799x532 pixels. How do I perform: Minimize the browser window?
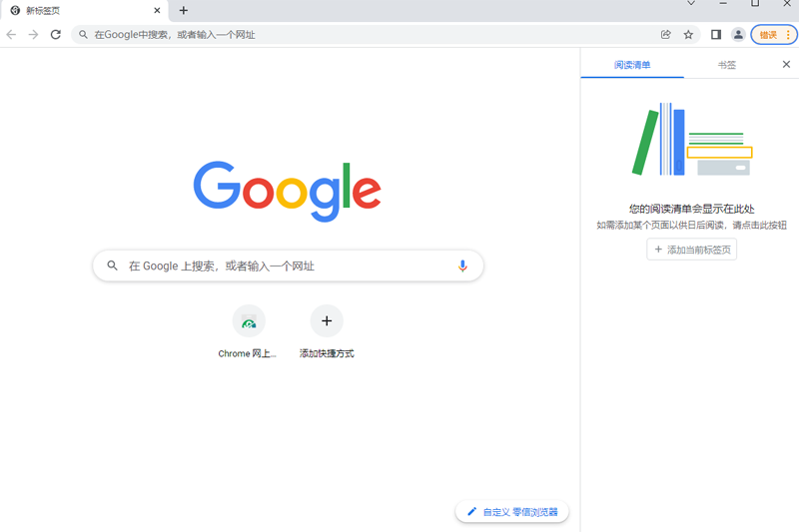[x=723, y=3]
